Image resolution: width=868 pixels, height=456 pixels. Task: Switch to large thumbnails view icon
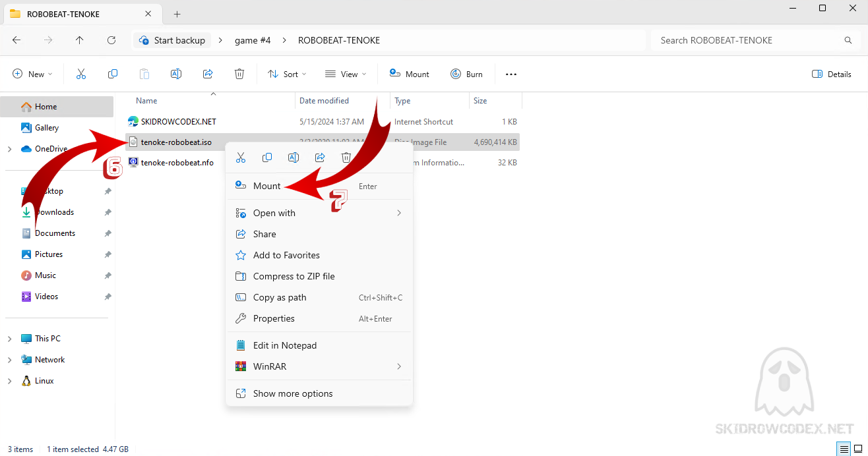click(x=859, y=449)
